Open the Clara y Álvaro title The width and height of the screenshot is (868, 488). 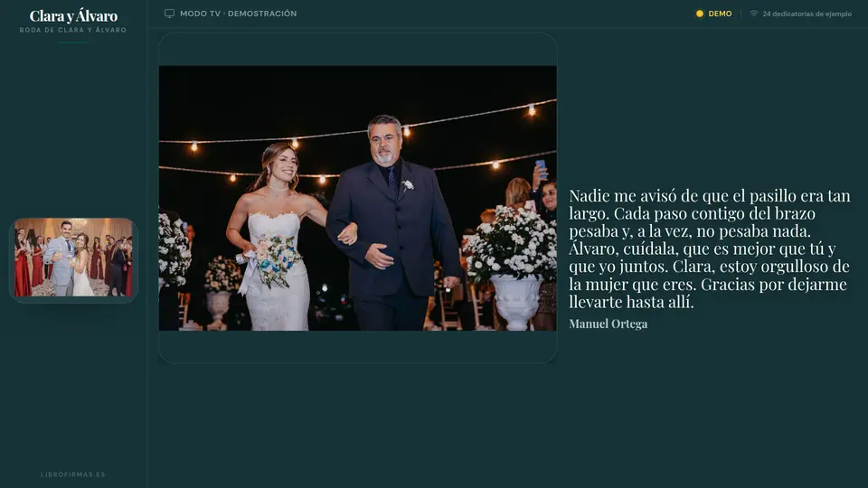point(73,16)
